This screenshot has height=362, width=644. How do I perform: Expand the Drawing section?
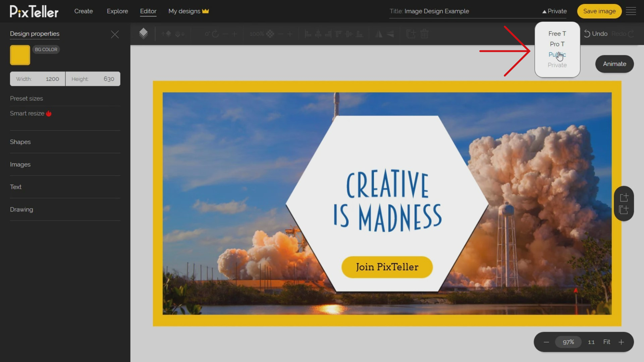[65, 209]
